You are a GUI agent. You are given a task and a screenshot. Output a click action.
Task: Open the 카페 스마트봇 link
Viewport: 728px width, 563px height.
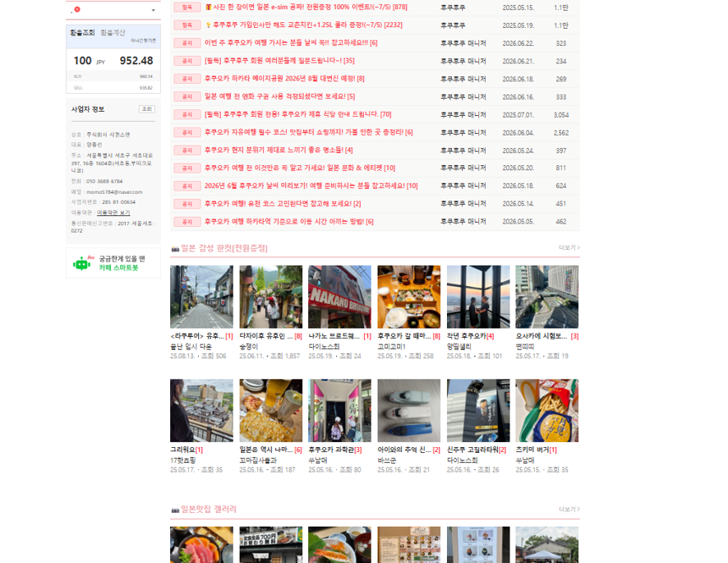point(118,268)
